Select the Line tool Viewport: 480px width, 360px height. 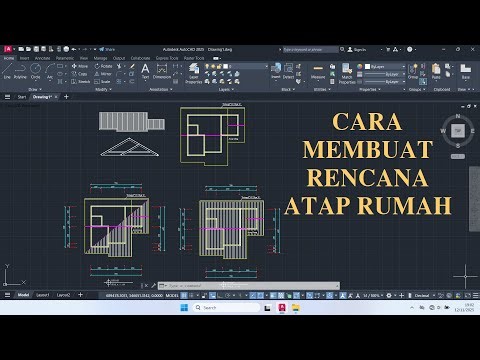click(x=7, y=71)
